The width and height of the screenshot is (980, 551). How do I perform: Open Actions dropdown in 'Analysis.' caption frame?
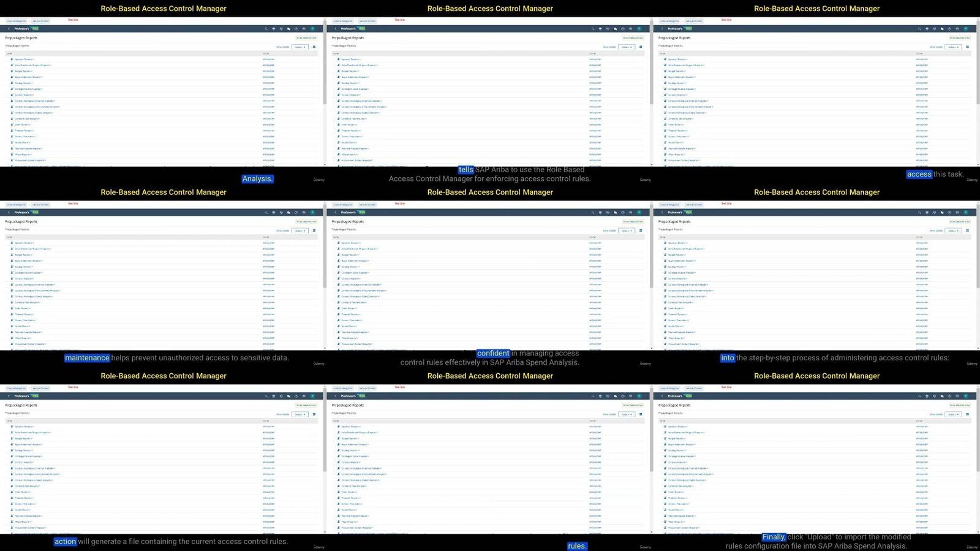(300, 47)
